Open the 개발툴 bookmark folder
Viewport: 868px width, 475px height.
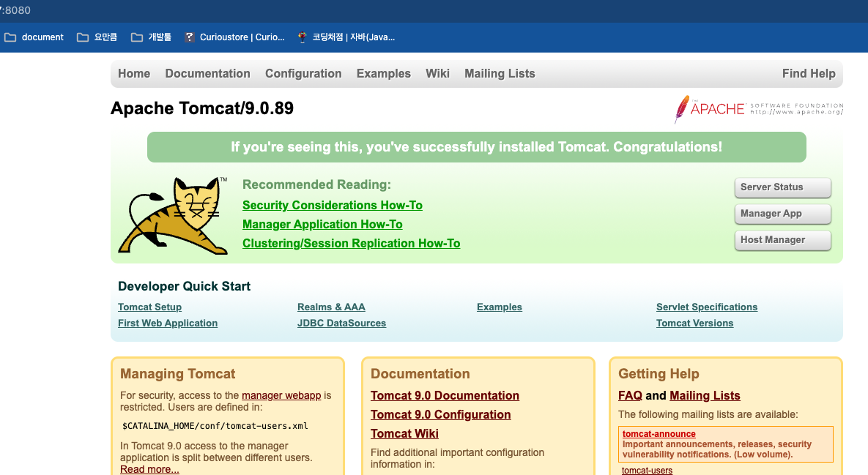click(151, 37)
